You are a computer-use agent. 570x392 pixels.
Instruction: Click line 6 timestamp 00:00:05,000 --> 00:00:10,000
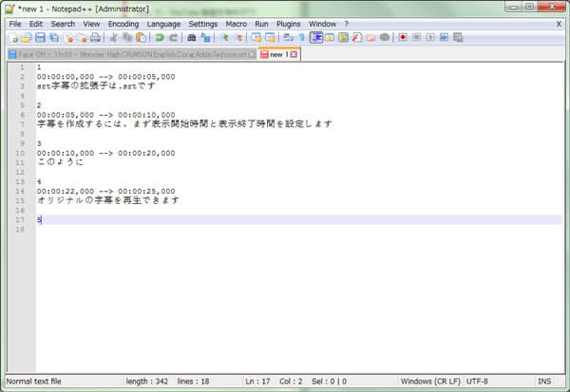105,115
